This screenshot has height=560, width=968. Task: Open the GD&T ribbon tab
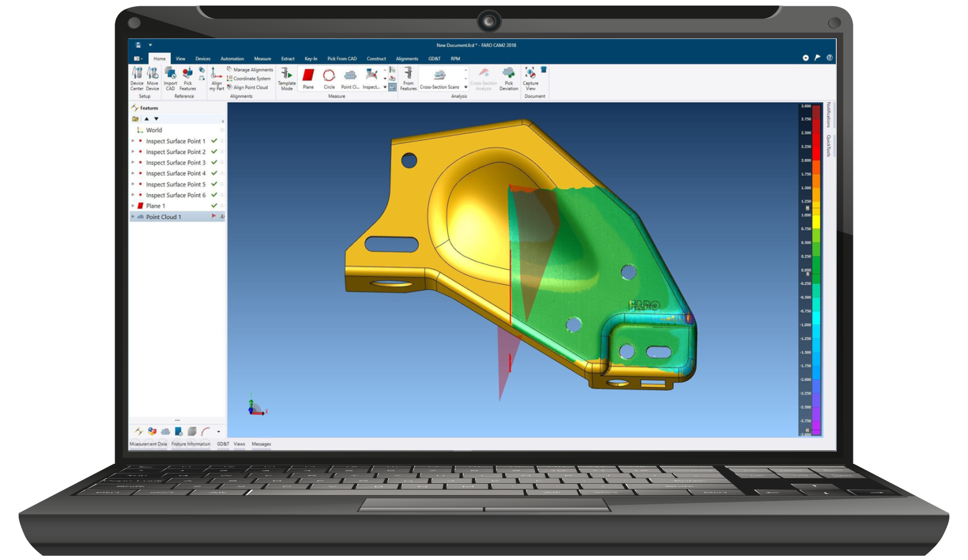click(x=434, y=59)
